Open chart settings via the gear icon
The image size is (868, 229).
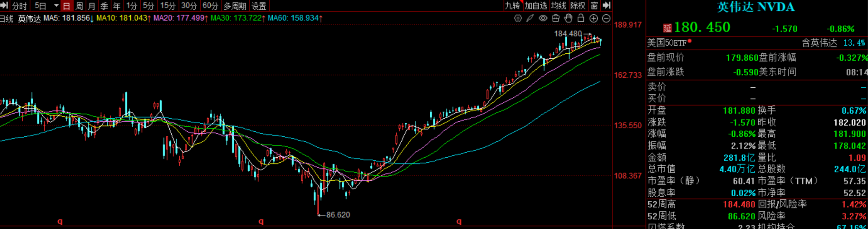point(518,18)
